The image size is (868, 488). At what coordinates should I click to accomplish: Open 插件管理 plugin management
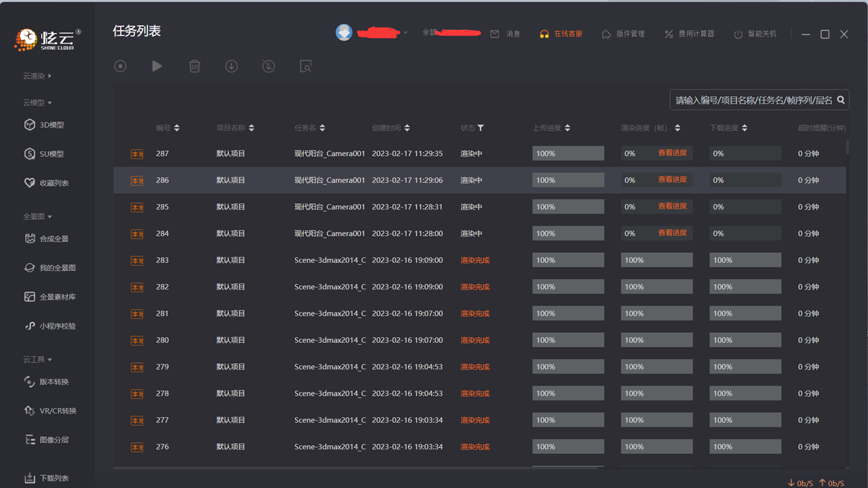(x=623, y=34)
